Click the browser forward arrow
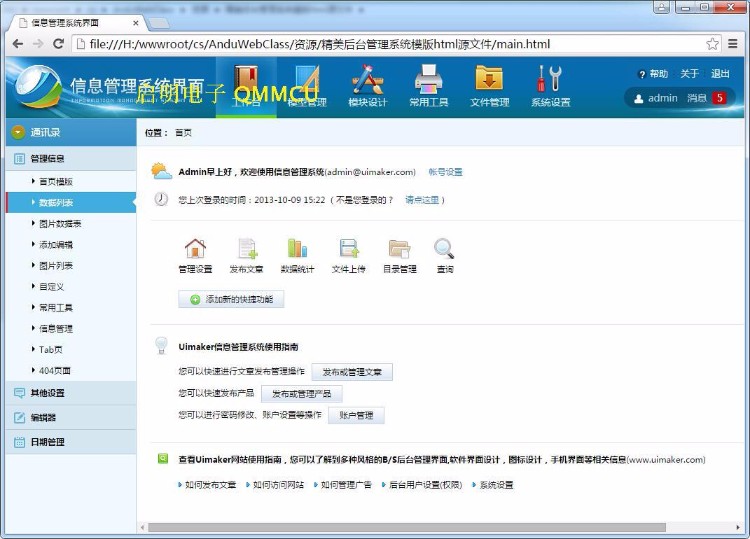Image resolution: width=750 pixels, height=539 pixels. pos(38,44)
